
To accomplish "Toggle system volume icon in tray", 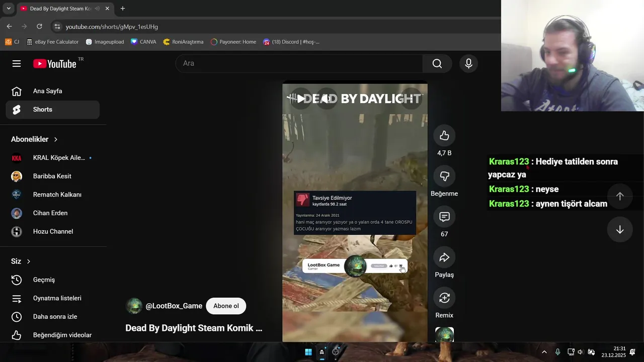I will point(580,352).
